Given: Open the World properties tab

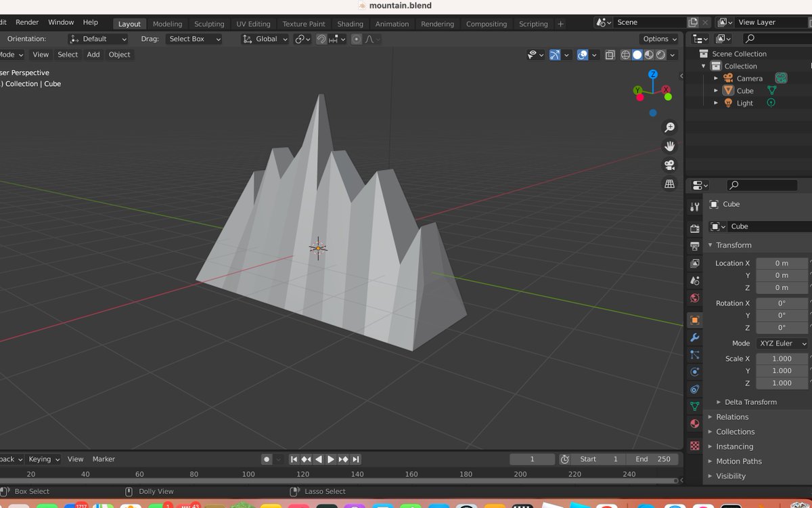Looking at the screenshot, I should (x=694, y=298).
